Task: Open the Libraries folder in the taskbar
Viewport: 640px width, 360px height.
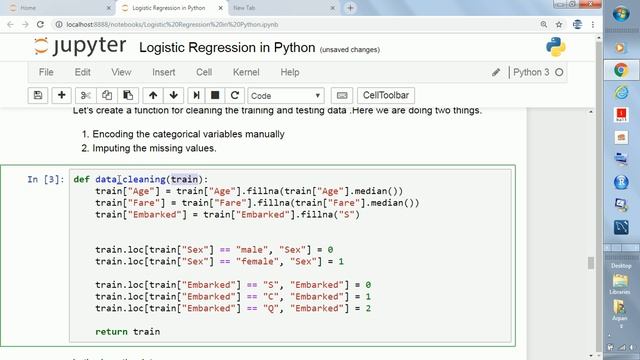Action: 620,284
